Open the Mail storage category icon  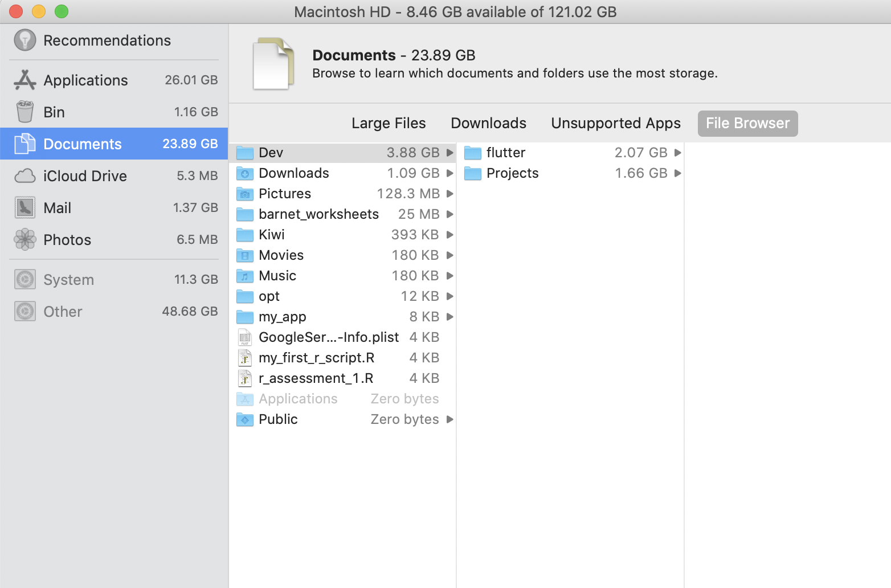(x=24, y=207)
